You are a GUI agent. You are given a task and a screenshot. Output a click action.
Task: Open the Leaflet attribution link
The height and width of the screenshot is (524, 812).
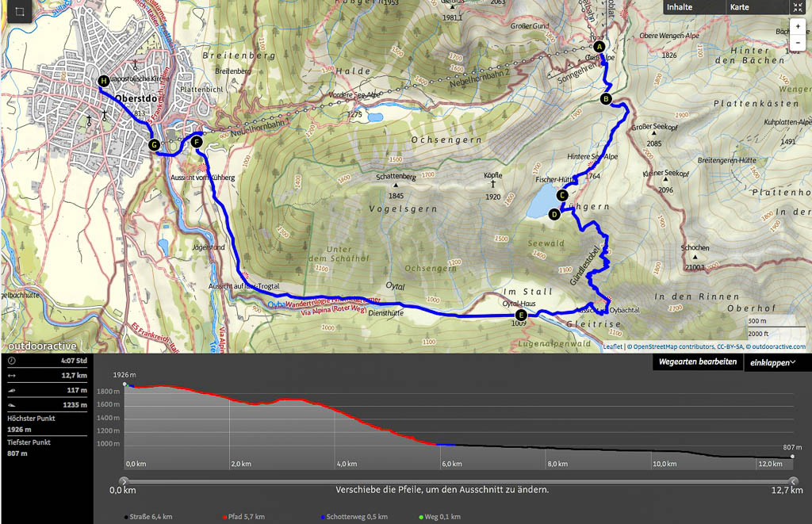pos(612,346)
